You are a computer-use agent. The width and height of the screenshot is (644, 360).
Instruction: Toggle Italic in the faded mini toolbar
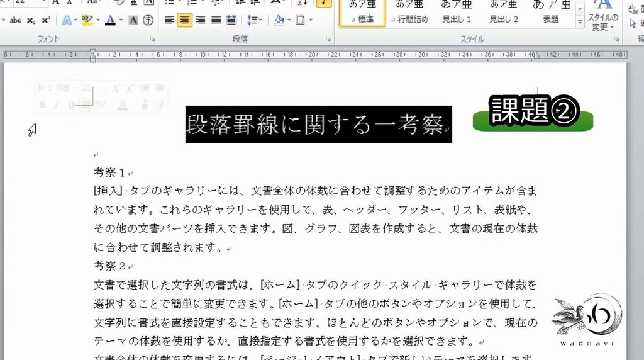[57, 105]
